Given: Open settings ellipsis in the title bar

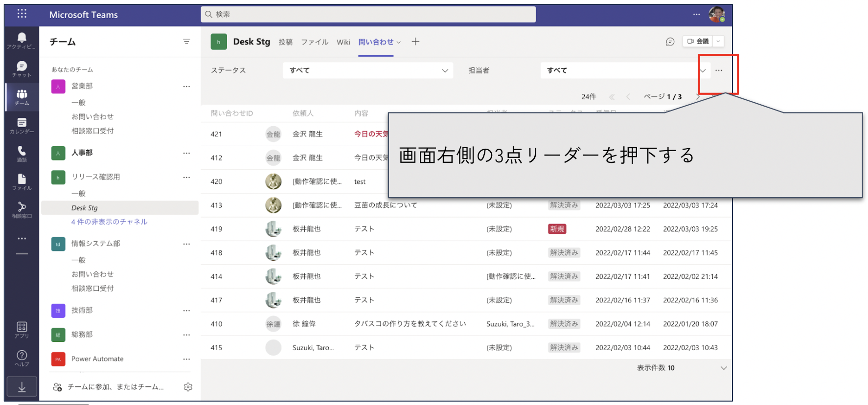Looking at the screenshot, I should (x=696, y=14).
